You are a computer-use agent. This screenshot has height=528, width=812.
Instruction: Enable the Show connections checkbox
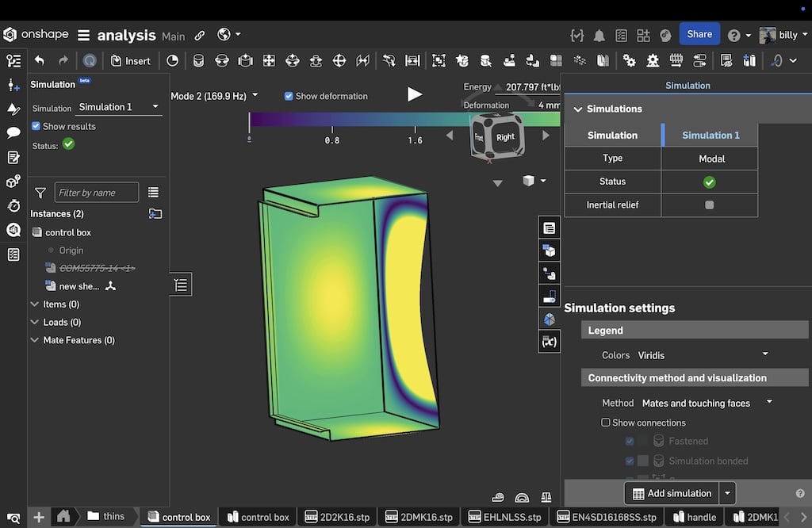606,423
